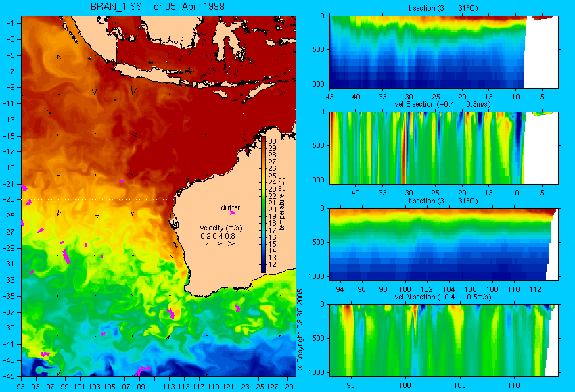
Task: Open the temperature section plot with longitude axis
Action: point(444,245)
